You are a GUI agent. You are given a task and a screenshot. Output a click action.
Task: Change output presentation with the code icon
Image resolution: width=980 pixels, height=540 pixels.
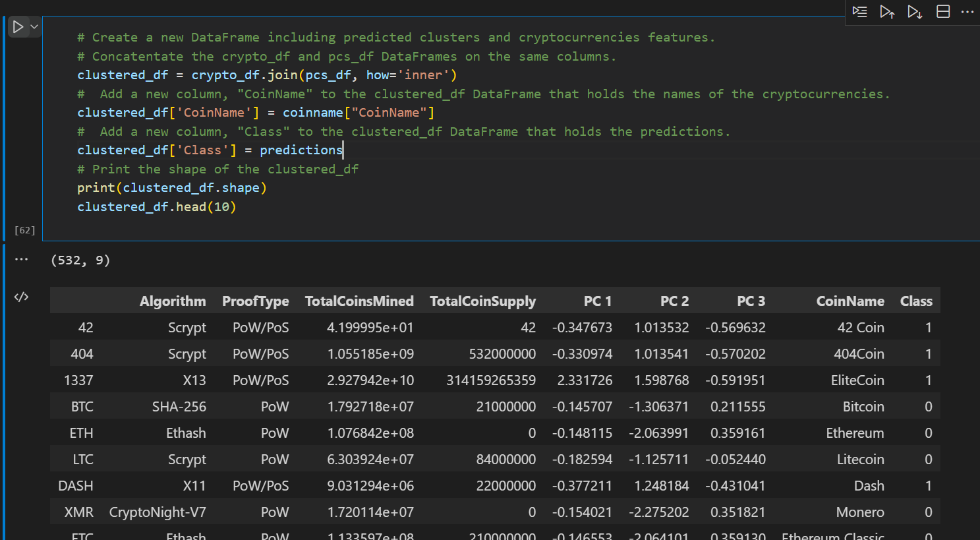click(22, 297)
